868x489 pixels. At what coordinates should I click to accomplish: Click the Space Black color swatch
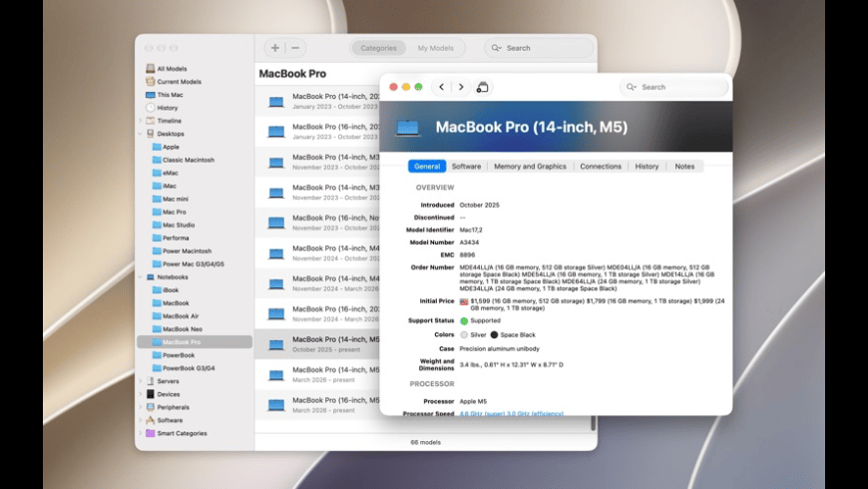click(494, 335)
